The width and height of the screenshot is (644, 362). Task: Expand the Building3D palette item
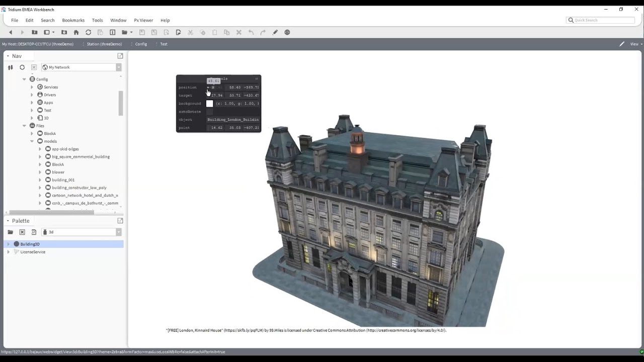coord(8,244)
